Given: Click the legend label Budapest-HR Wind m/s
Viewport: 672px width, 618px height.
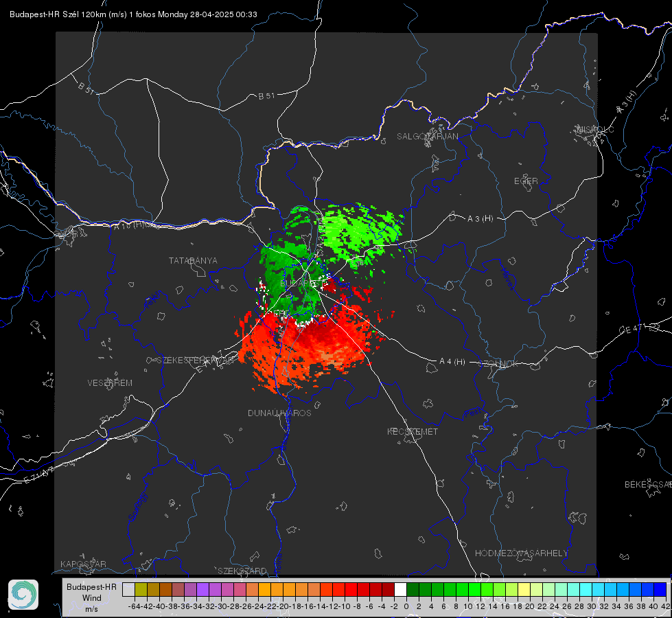Looking at the screenshot, I should tap(91, 598).
